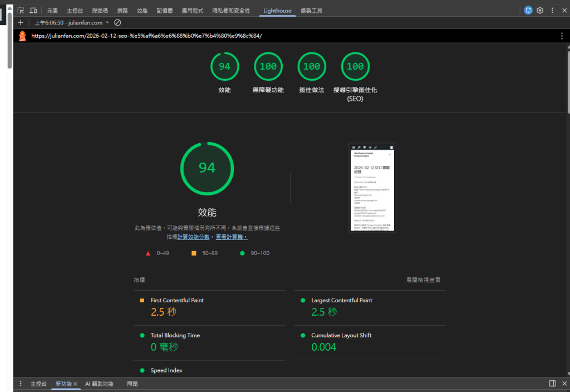Expand the First Contentful Paint metric
Viewport: 570px width, 392px height.
pyautogui.click(x=177, y=300)
